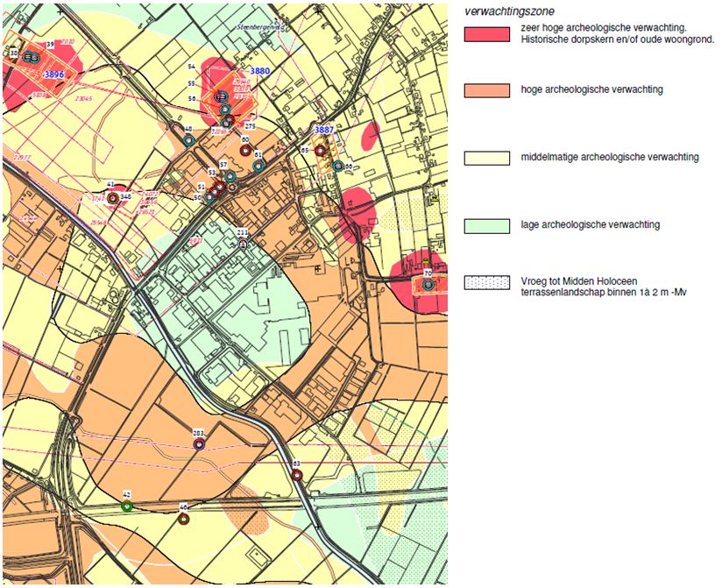Click the green marker labeled 42

click(x=127, y=506)
